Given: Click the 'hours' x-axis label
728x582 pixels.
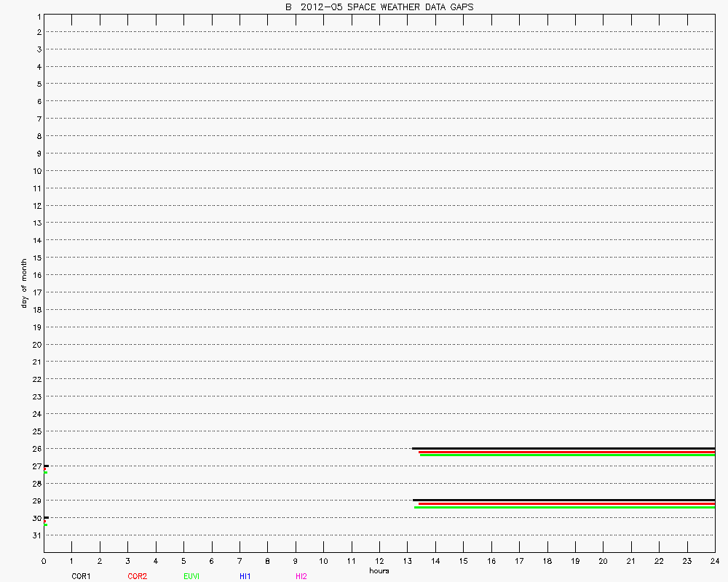Looking at the screenshot, I should 379,571.
